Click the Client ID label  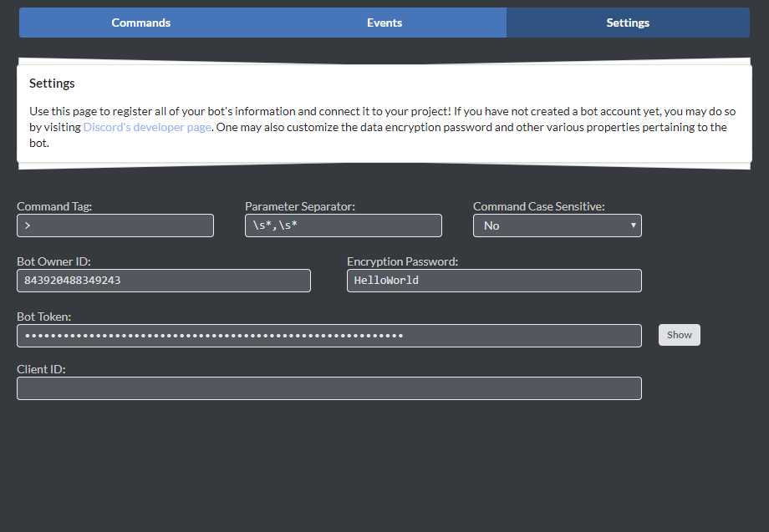pos(41,368)
